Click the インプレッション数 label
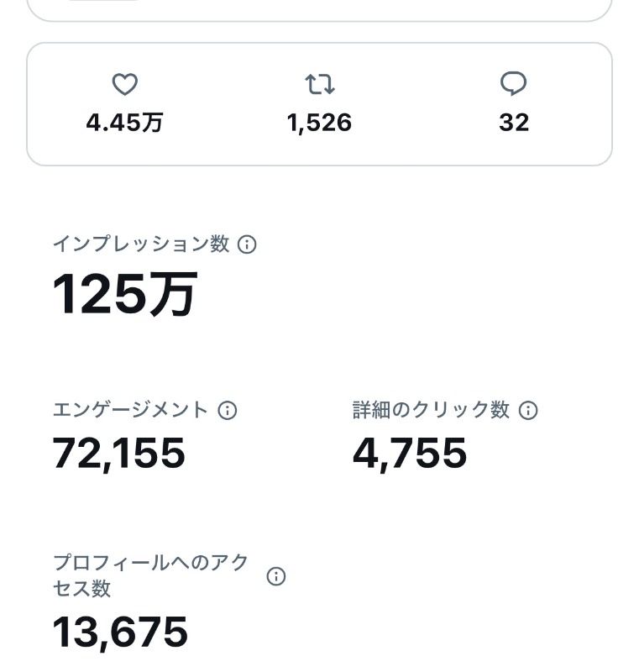639x672 pixels. coord(141,244)
